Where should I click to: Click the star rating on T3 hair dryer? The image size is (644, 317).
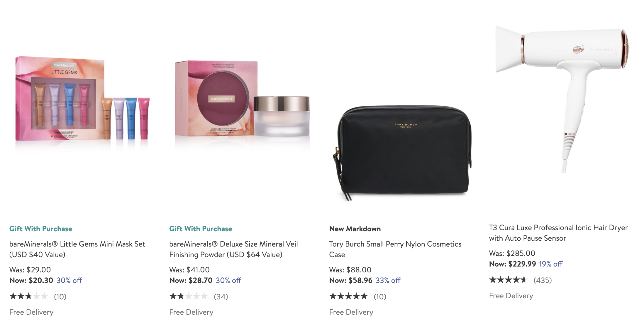(508, 280)
